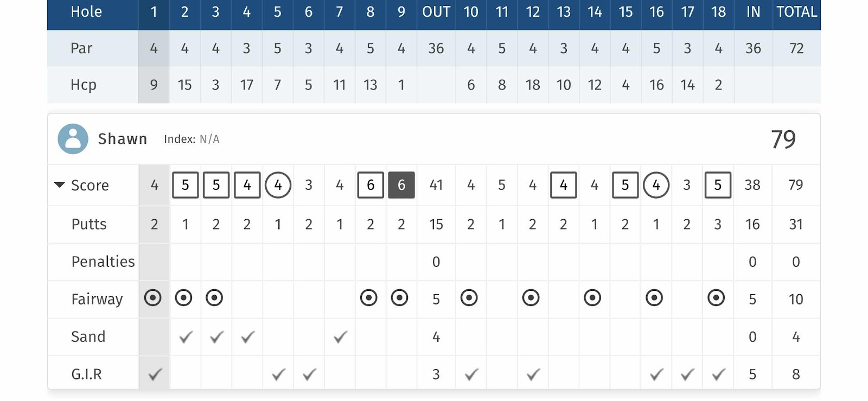Click the fairway hit marker on hole 1
The image size is (868, 401).
153,298
